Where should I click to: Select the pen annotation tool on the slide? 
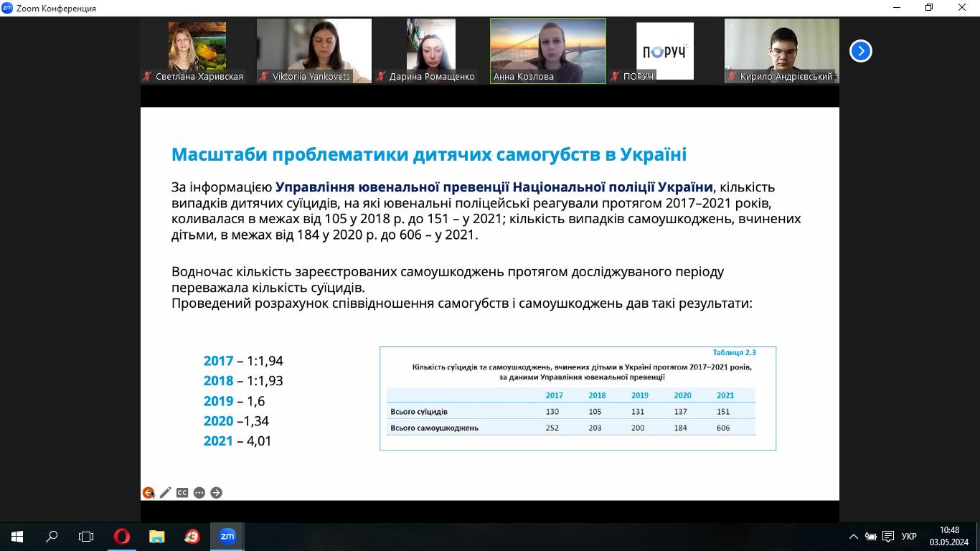coord(166,493)
